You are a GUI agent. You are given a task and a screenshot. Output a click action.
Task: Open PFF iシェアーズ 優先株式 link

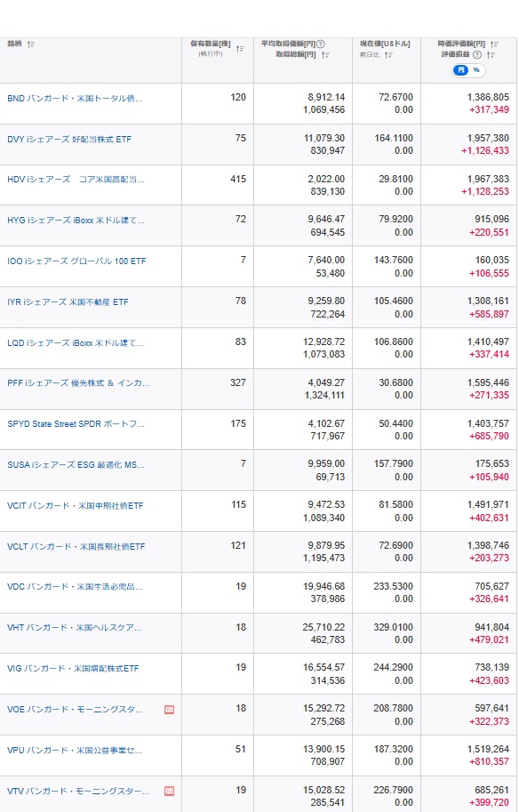tap(78, 383)
